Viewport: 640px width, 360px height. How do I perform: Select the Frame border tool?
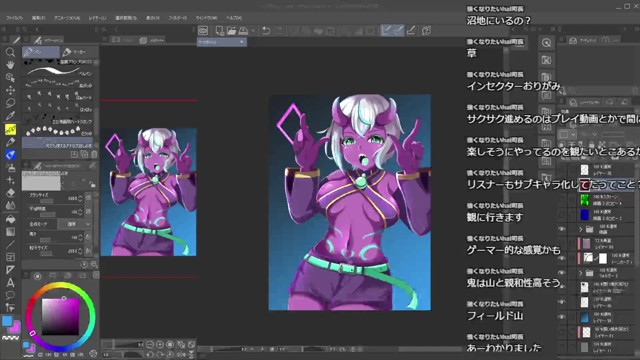10,257
